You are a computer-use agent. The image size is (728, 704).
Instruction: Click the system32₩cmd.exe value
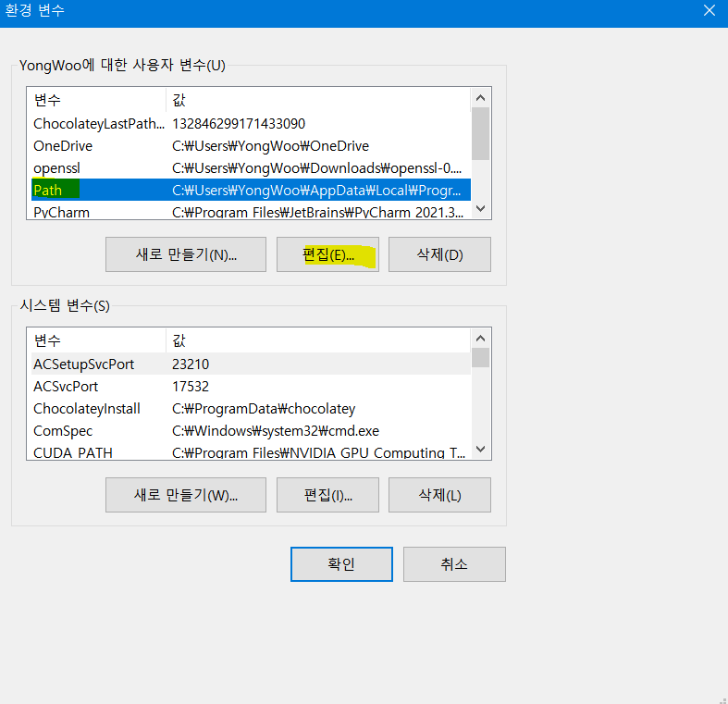[276, 431]
